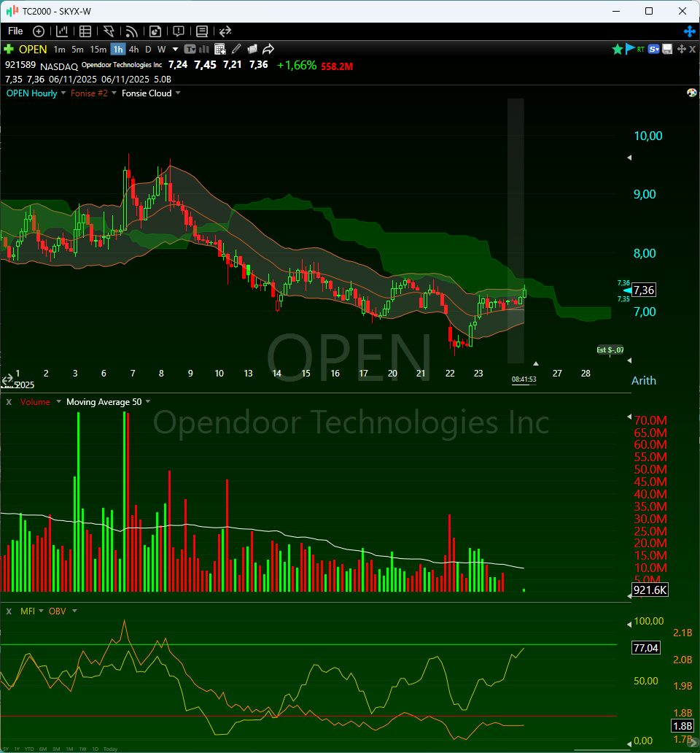Expand the timeframe dropdown arrow
The height and width of the screenshot is (753, 700).
(x=175, y=50)
